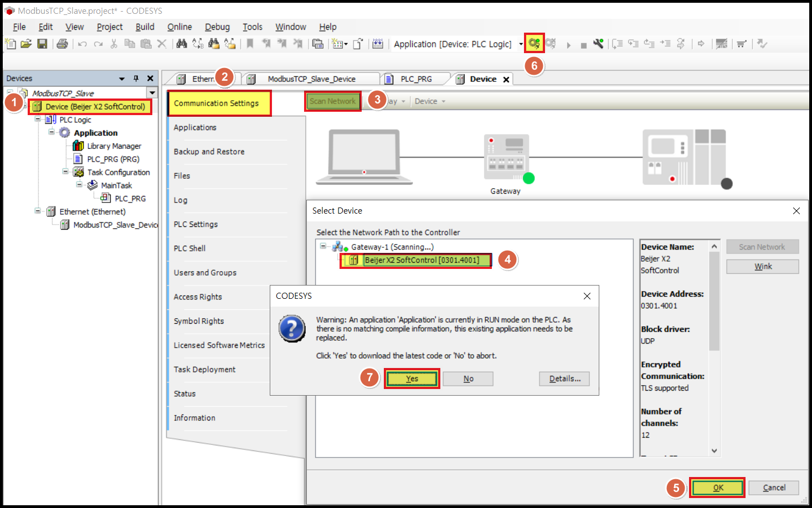Click the Start play triangle icon
This screenshot has height=508, width=812.
pos(568,45)
